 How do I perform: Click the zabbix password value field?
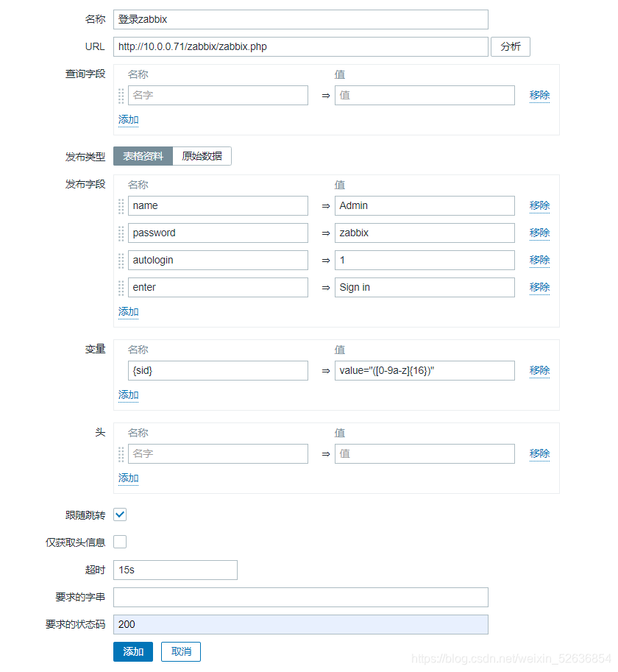tap(425, 233)
